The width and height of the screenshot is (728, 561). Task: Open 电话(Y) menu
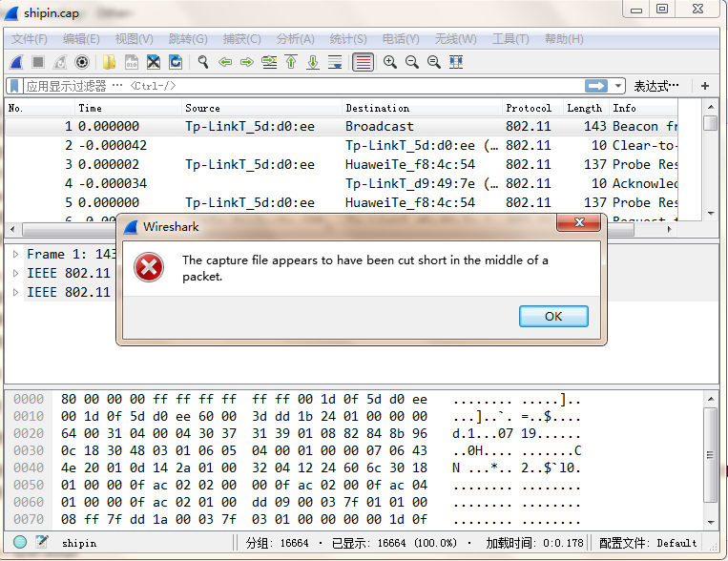pos(401,39)
